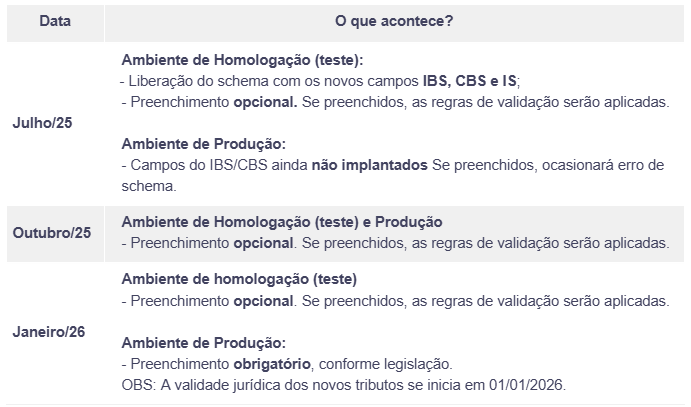Viewport: 691px width, 407px height.
Task: Select the Janeiro/26 date cell
Action: [x=49, y=330]
